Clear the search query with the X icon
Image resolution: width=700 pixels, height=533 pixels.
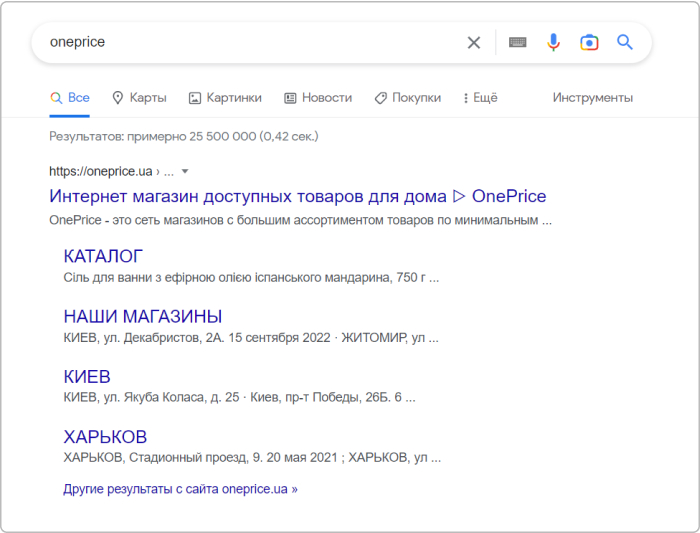click(x=474, y=42)
